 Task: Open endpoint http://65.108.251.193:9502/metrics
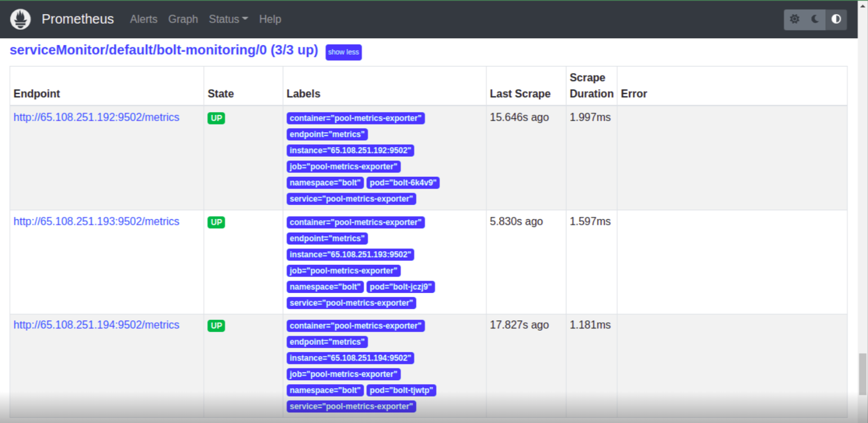pos(96,221)
